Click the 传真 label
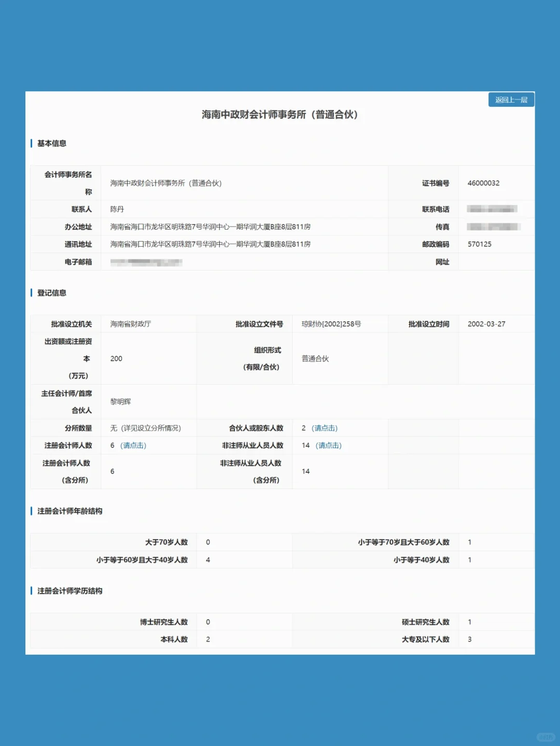The width and height of the screenshot is (560, 746). point(442,227)
